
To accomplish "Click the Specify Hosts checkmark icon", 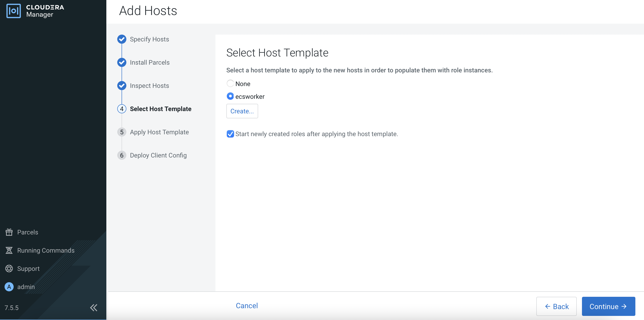I will point(122,39).
